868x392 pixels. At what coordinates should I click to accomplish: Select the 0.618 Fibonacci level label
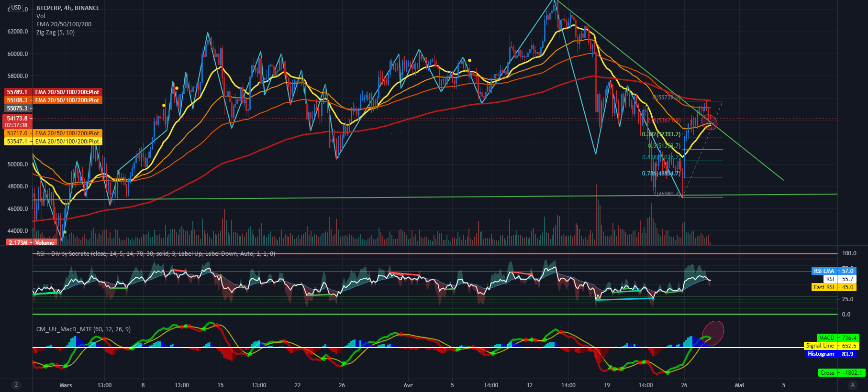(661, 157)
